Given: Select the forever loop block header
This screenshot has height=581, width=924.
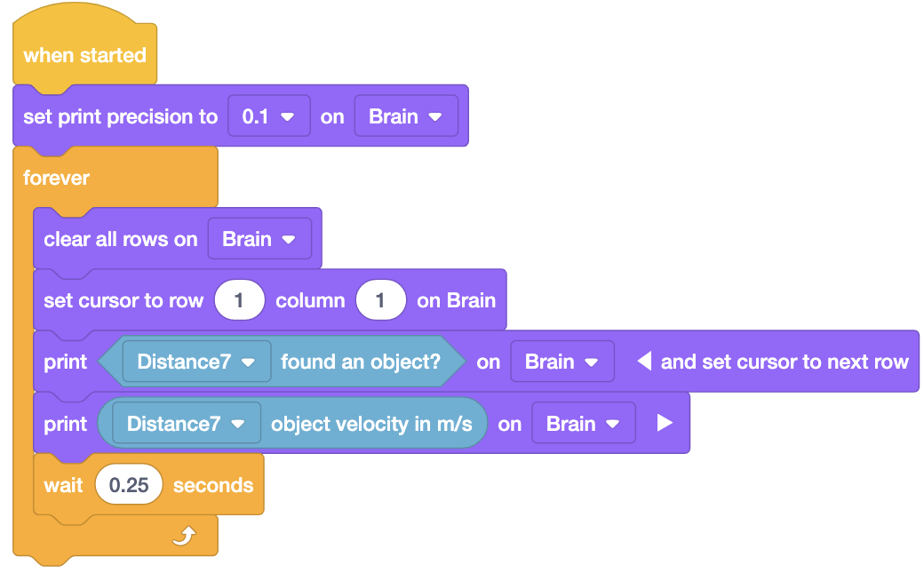Looking at the screenshot, I should (56, 178).
